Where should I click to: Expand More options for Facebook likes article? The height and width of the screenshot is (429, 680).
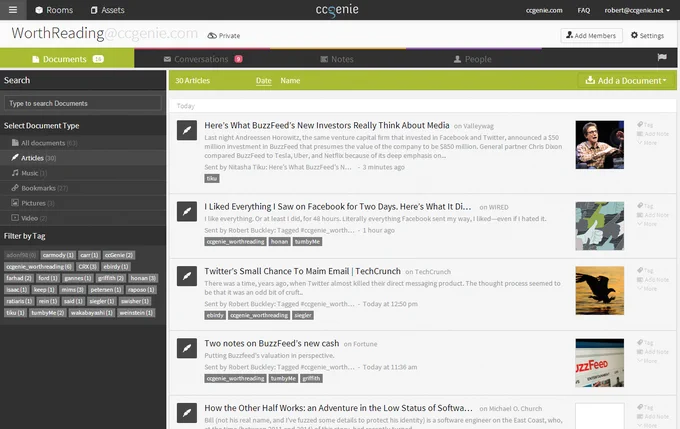(x=647, y=224)
